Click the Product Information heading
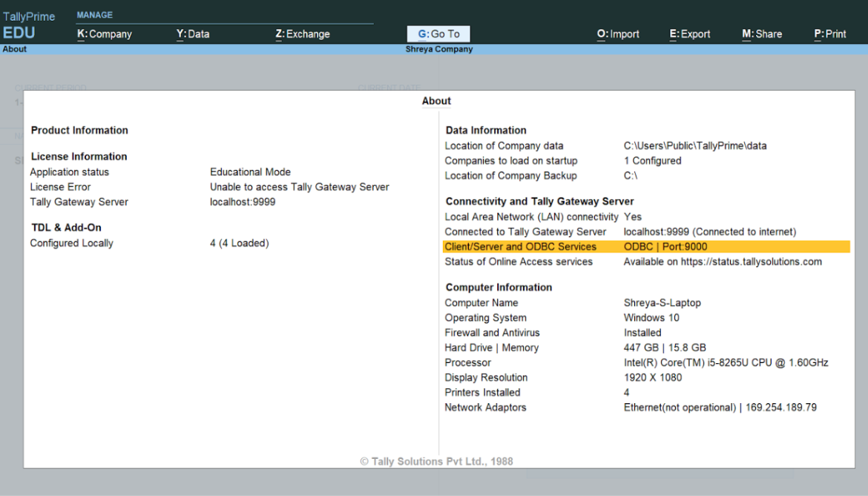Viewport: 868px width, 496px height. (x=79, y=130)
